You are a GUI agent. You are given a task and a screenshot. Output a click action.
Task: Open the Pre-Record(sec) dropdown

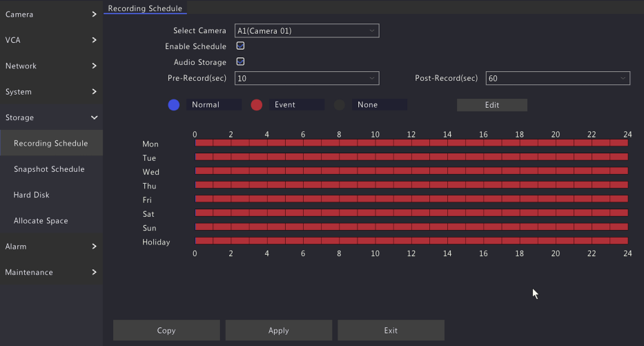306,78
